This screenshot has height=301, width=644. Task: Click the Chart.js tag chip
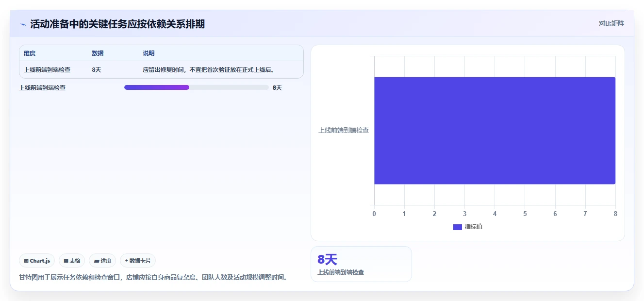[x=37, y=261]
